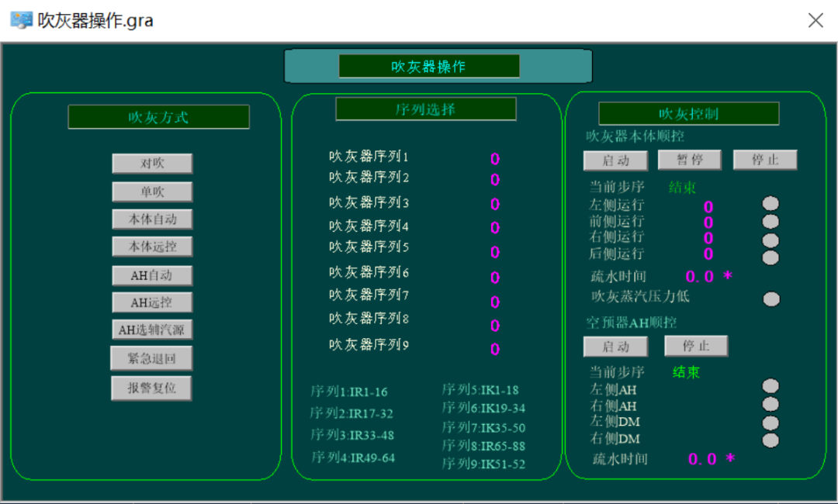Click the 右侧DM status indicator lamp
Viewport: 838px width, 504px height.
[x=770, y=440]
